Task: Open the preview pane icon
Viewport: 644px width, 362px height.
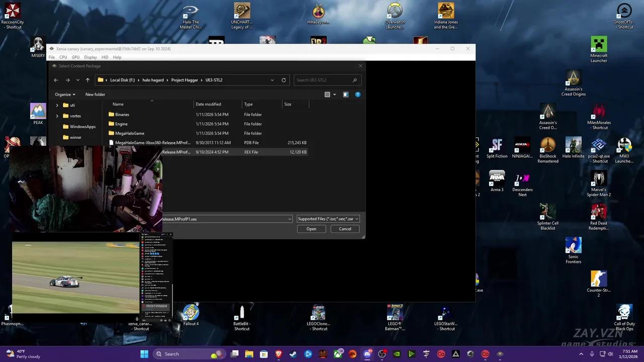Action: 346,95
